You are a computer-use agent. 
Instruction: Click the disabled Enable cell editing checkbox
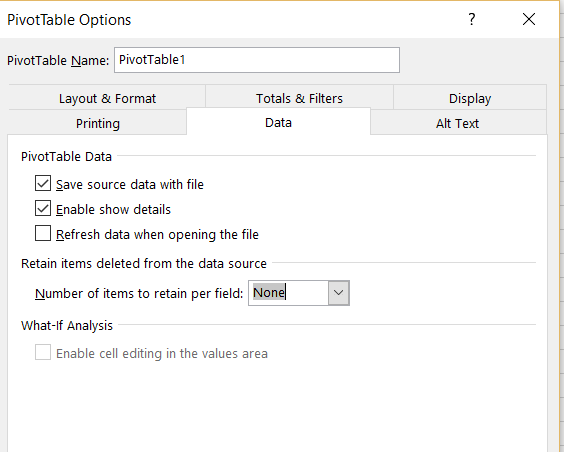point(43,352)
